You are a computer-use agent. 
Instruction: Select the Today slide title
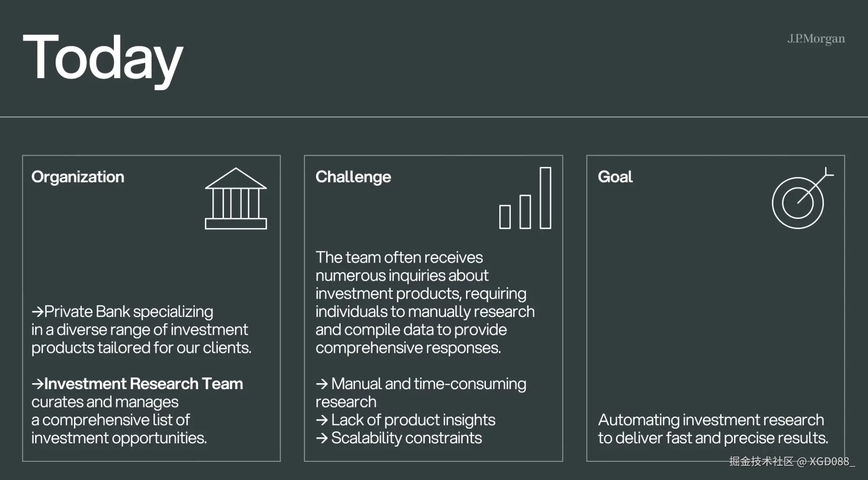click(103, 58)
